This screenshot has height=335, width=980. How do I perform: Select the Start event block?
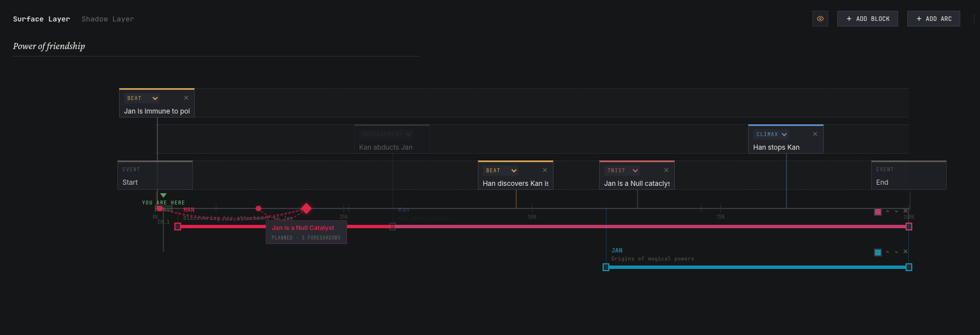[155, 175]
